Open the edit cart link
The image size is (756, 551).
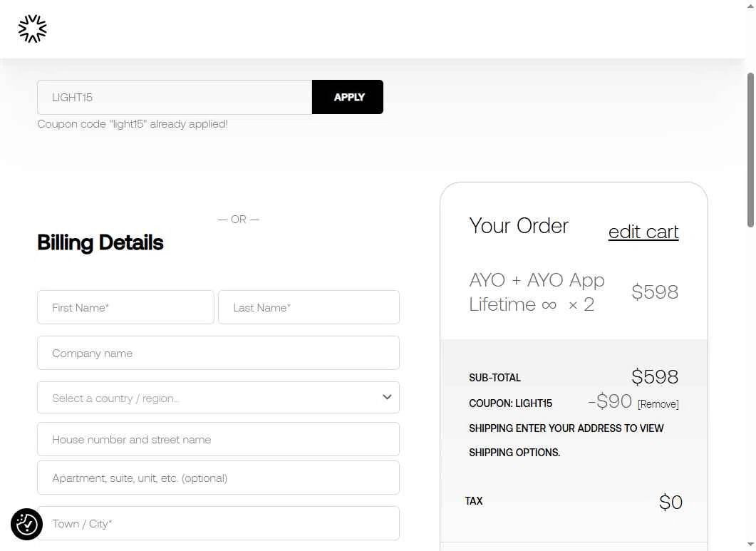(x=643, y=232)
